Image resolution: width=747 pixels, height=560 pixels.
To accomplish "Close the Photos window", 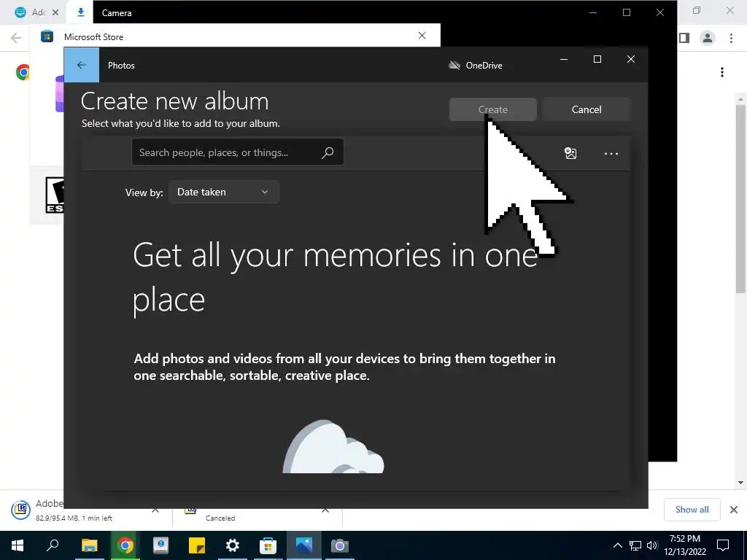I will [631, 59].
